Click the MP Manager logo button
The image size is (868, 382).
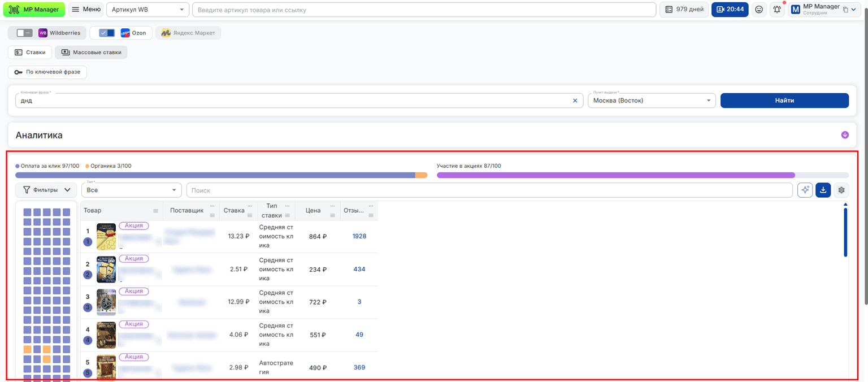coord(34,10)
